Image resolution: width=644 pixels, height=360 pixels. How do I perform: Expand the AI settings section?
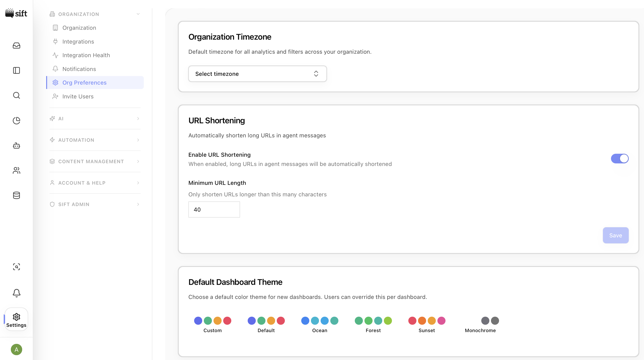95,119
